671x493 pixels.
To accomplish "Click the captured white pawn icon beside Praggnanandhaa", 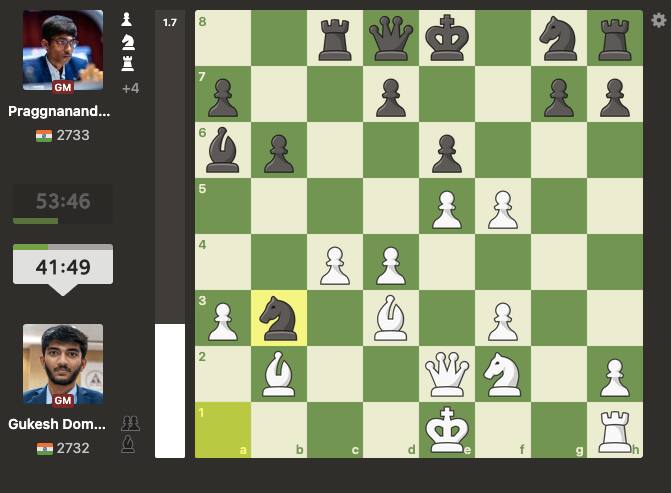I will point(126,19).
